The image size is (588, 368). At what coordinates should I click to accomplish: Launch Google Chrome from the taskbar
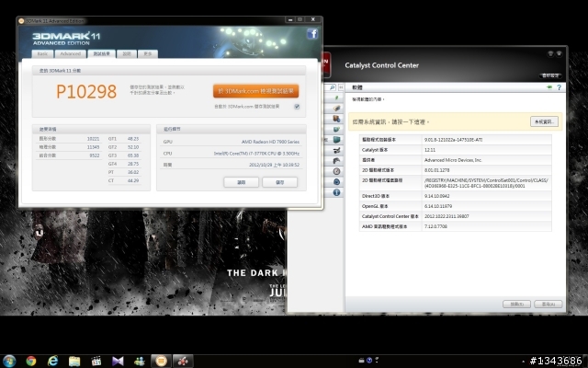click(x=31, y=361)
